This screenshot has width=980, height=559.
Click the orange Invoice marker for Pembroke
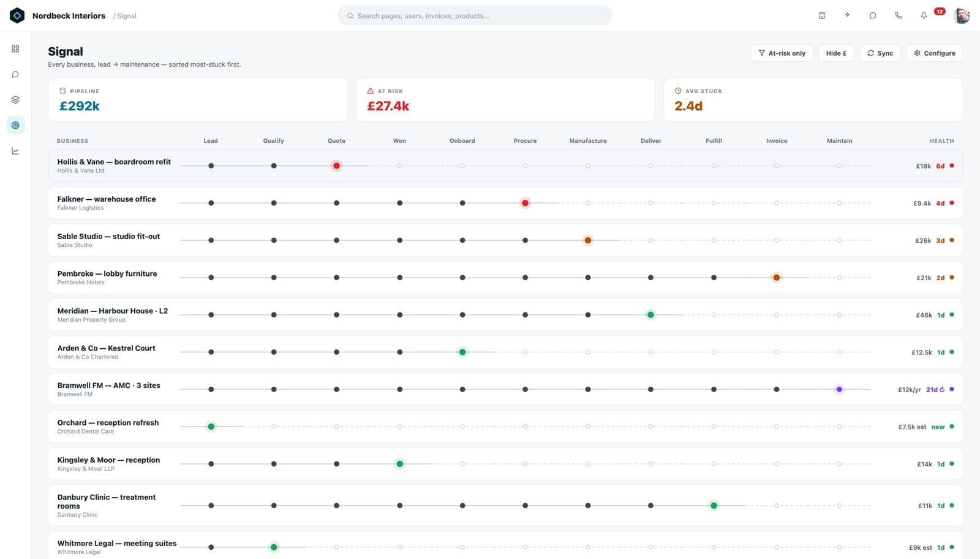[x=777, y=278]
